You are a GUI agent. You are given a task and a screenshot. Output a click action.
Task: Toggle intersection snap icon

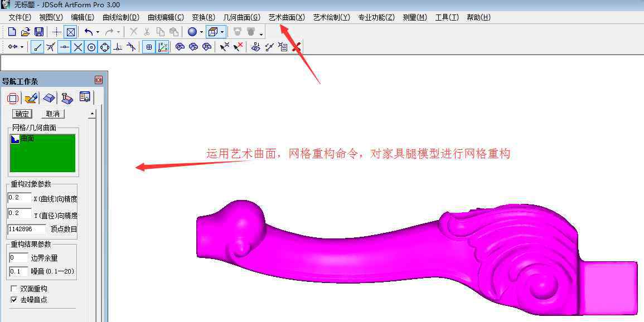point(78,47)
